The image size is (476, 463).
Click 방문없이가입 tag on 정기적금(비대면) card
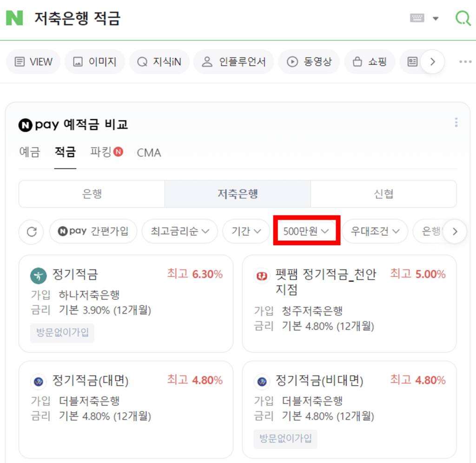(x=285, y=439)
